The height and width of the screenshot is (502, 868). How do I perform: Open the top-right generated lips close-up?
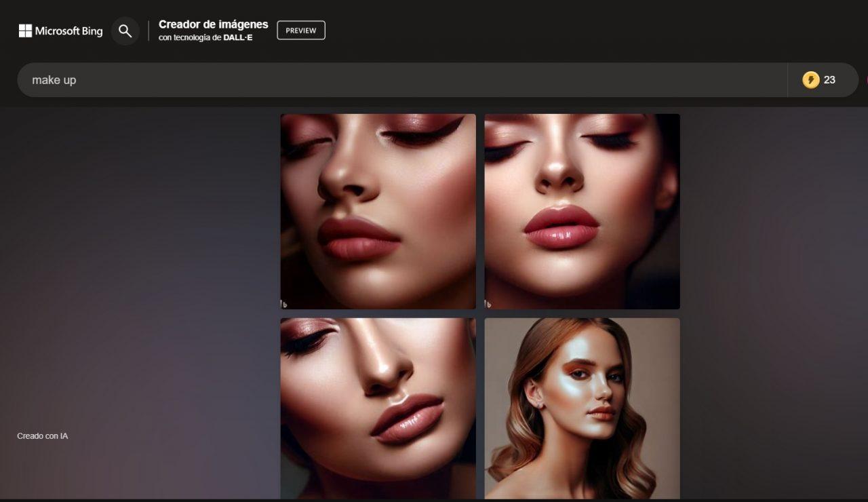[582, 211]
